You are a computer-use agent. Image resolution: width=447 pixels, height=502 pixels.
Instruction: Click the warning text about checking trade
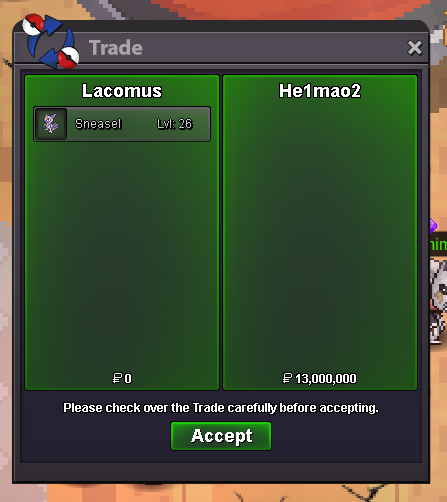click(x=221, y=408)
